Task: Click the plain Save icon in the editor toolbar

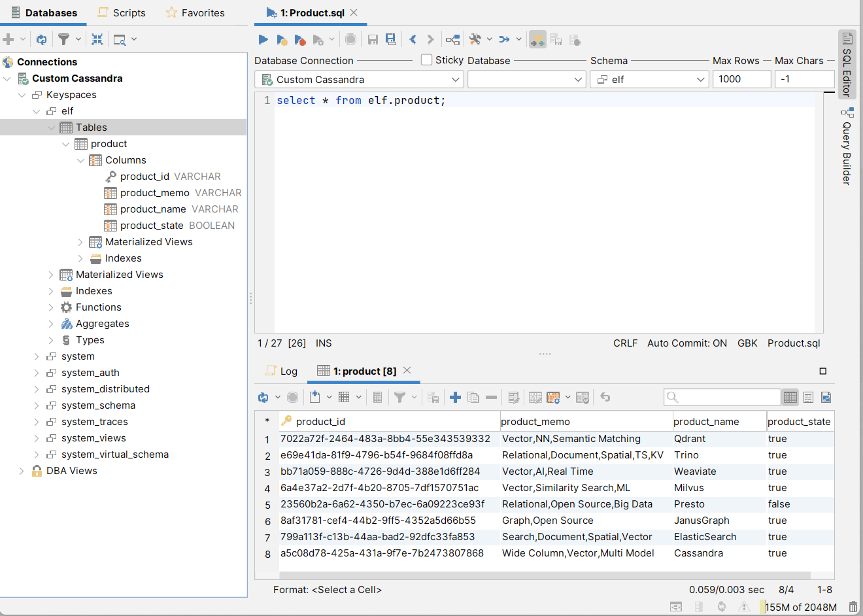Action: click(x=373, y=40)
